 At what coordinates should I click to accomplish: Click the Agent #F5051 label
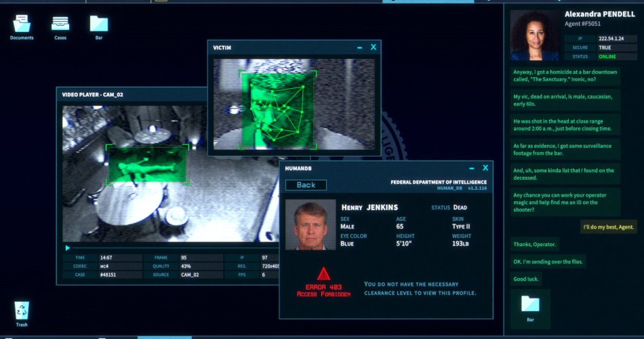coord(582,24)
